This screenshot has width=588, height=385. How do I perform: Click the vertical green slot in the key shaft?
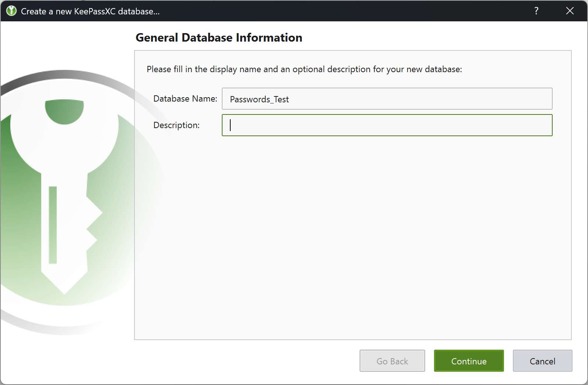(x=53, y=225)
